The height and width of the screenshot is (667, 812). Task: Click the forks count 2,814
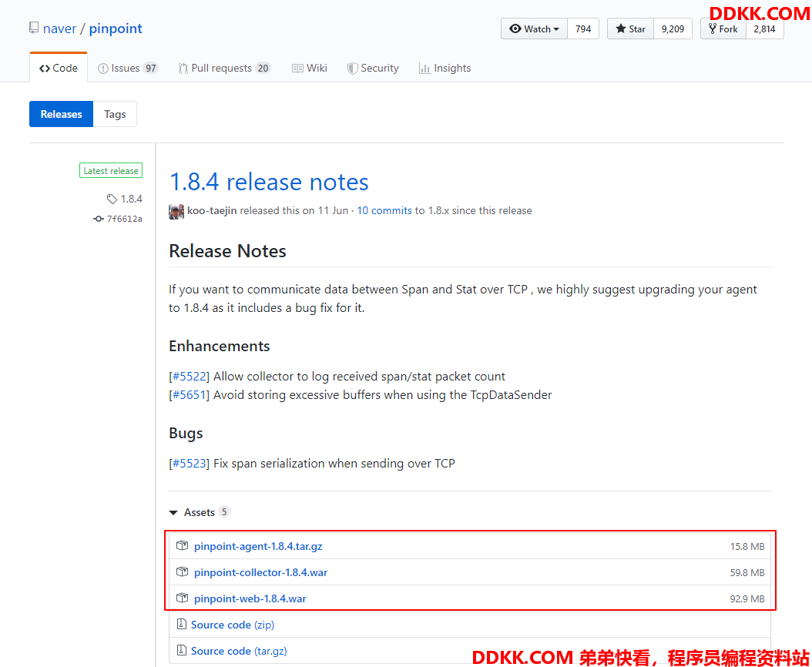pyautogui.click(x=764, y=29)
